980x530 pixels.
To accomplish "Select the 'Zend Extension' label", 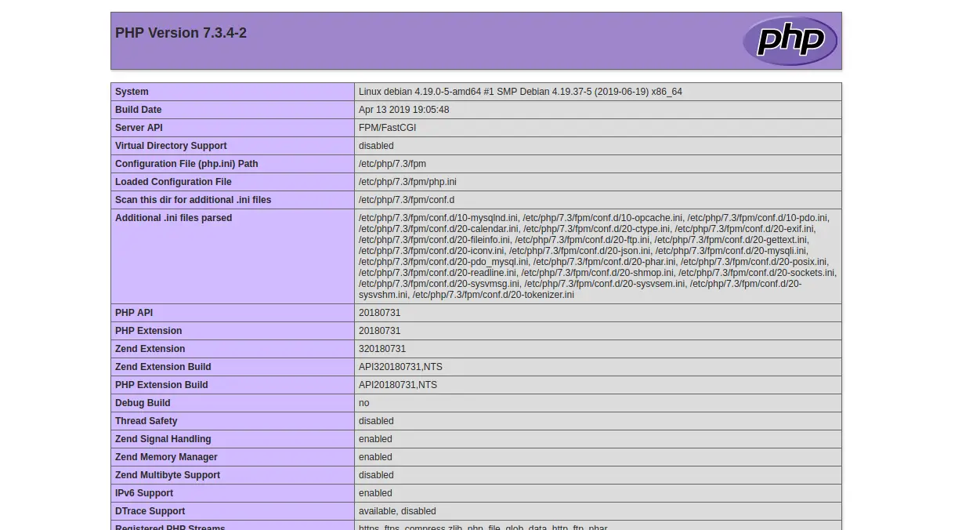I will pyautogui.click(x=150, y=349).
